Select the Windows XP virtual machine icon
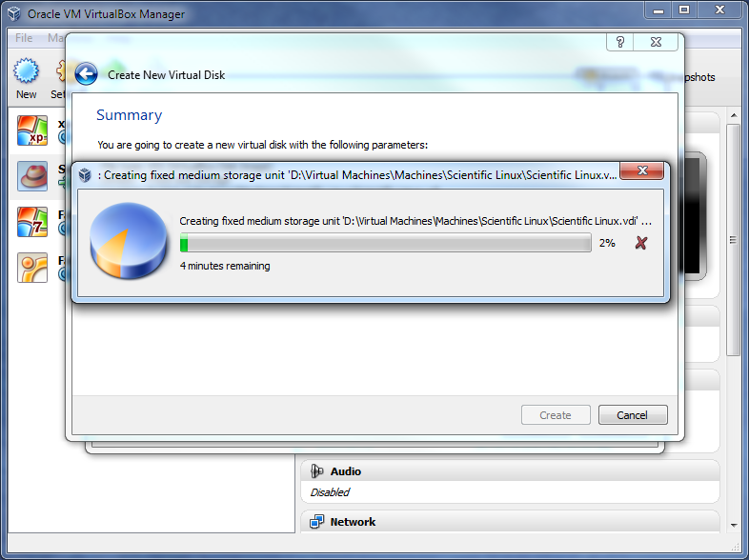749x560 pixels. [32, 130]
